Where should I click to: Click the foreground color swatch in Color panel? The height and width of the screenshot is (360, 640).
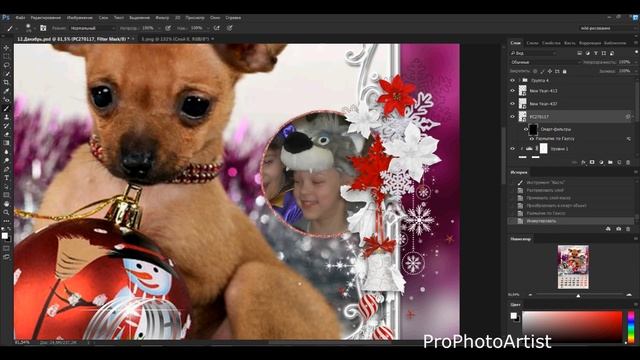[x=513, y=316]
